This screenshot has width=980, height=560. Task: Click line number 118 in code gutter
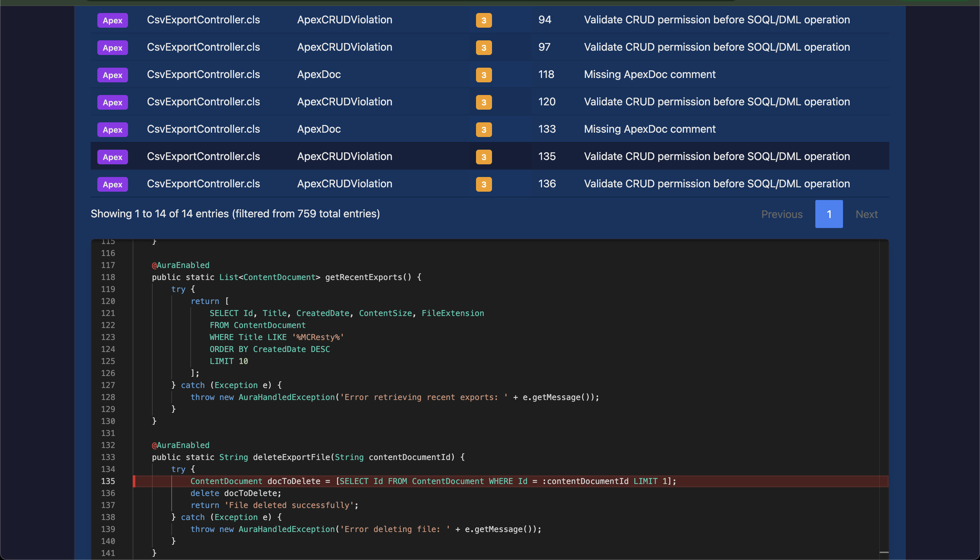click(108, 277)
